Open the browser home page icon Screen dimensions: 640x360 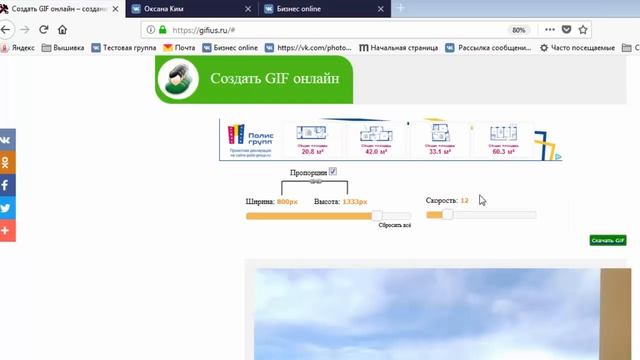pos(62,30)
